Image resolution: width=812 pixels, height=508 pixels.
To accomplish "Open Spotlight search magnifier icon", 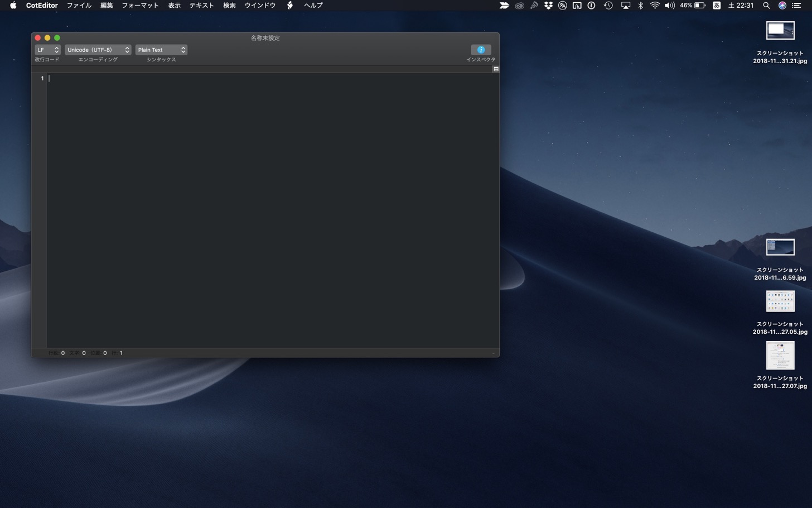I will point(767,5).
